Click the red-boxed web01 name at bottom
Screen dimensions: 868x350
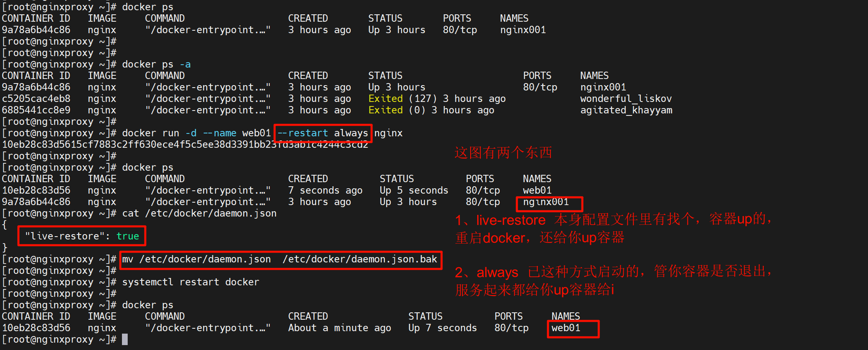[x=566, y=328]
